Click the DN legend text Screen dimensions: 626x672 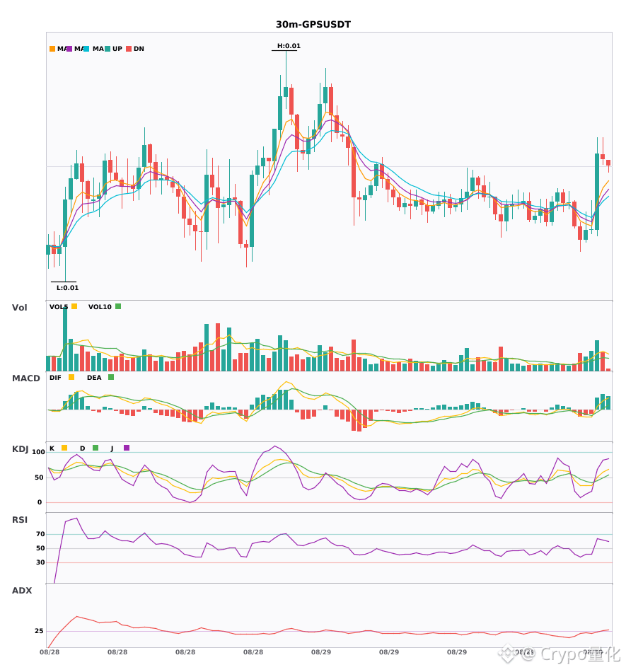point(139,49)
